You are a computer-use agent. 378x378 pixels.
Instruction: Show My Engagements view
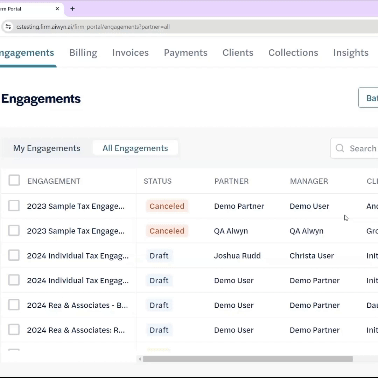tap(47, 148)
